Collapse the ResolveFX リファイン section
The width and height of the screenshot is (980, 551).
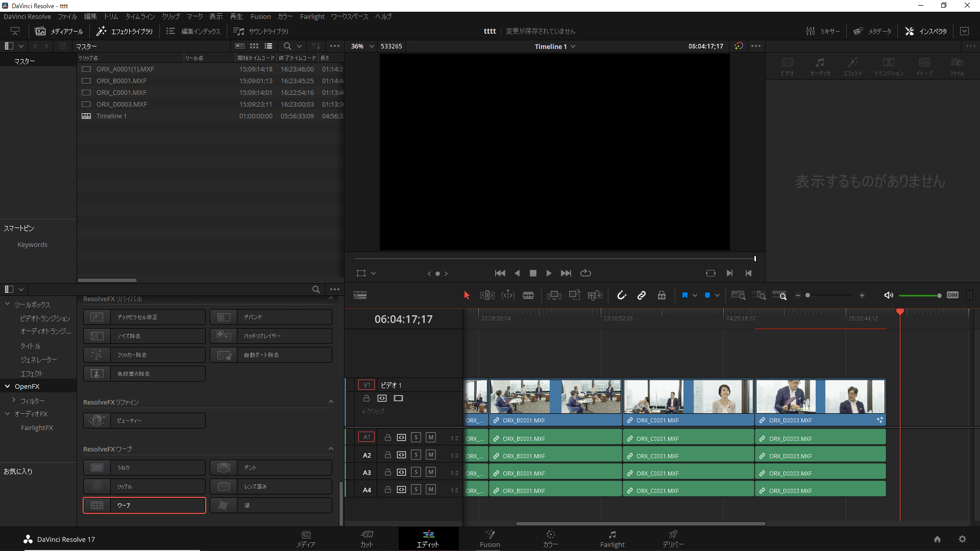[x=331, y=402]
